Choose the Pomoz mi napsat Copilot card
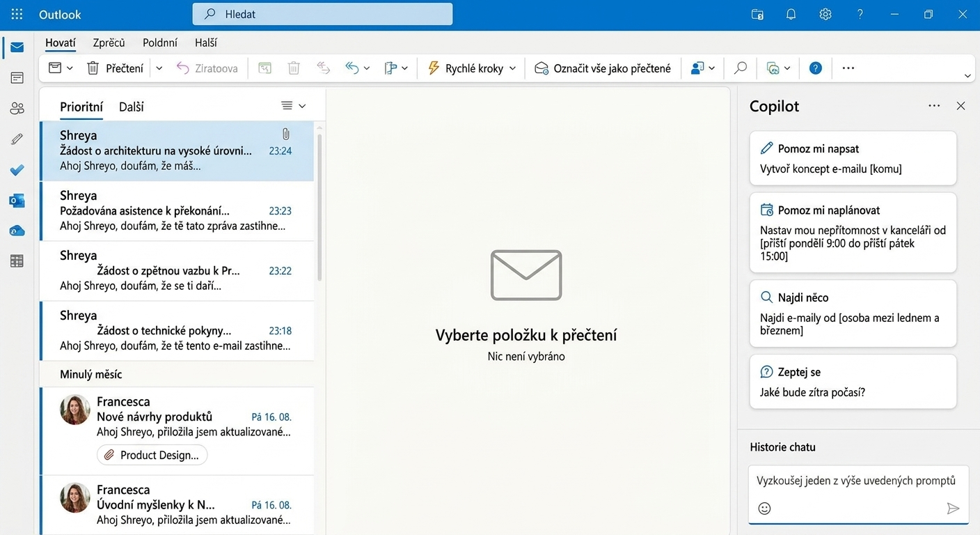This screenshot has width=980, height=535. 853,158
